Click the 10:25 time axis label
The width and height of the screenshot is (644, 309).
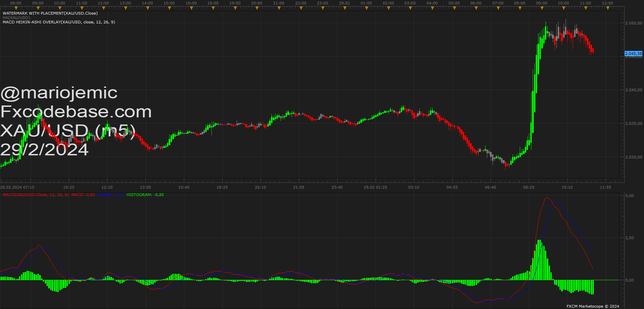(x=69, y=187)
